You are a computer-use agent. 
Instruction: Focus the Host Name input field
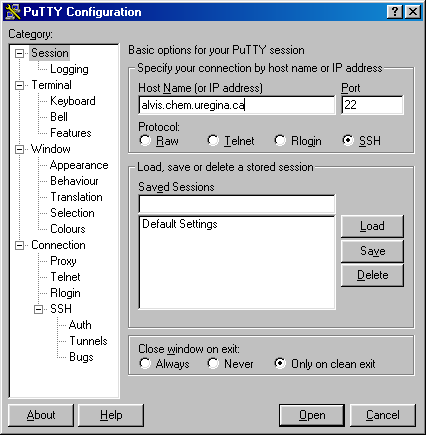point(237,105)
